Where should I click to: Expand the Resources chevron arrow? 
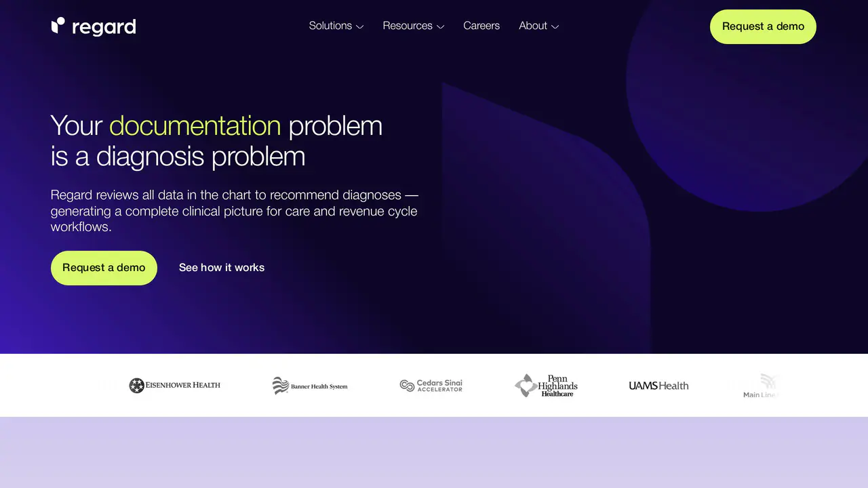(440, 26)
